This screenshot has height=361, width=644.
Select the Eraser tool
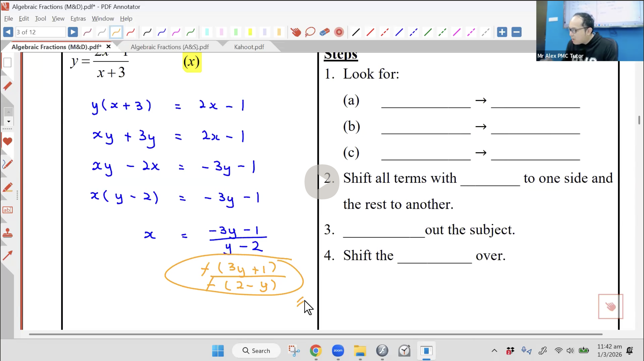[x=324, y=32]
